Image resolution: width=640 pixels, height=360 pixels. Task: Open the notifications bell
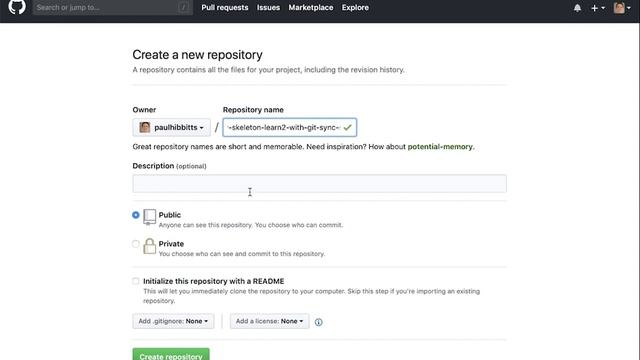[x=577, y=8]
